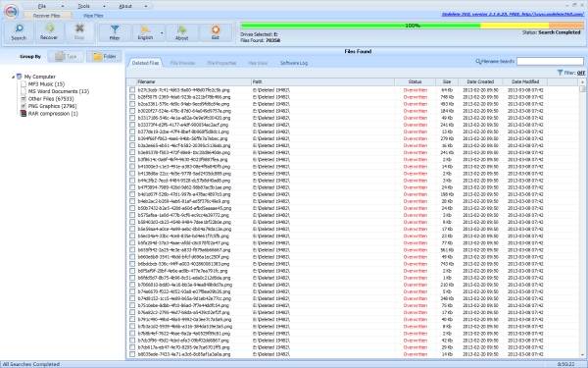Click the Filename Search magnifier icon
The width and height of the screenshot is (588, 368).
(478, 61)
